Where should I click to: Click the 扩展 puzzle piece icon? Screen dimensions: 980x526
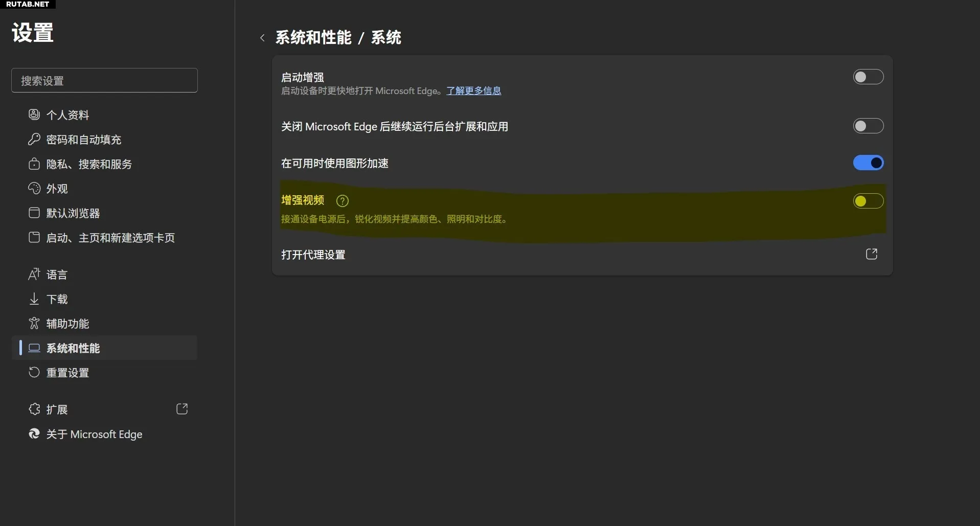point(34,409)
